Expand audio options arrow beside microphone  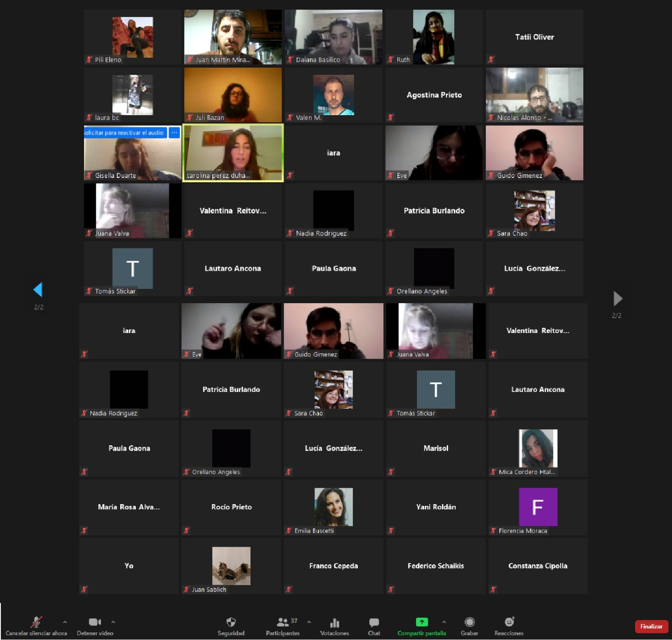tap(65, 622)
